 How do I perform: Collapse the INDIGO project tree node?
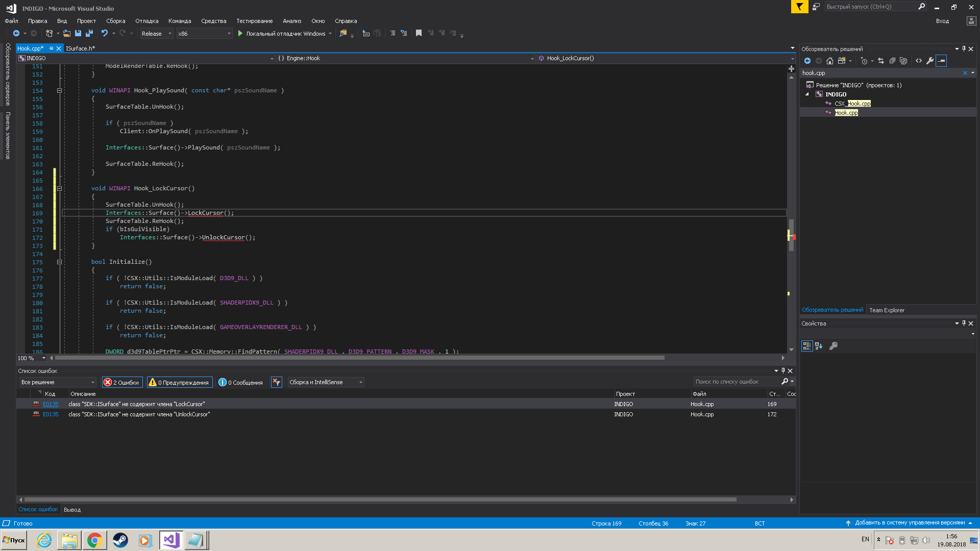[x=807, y=94]
